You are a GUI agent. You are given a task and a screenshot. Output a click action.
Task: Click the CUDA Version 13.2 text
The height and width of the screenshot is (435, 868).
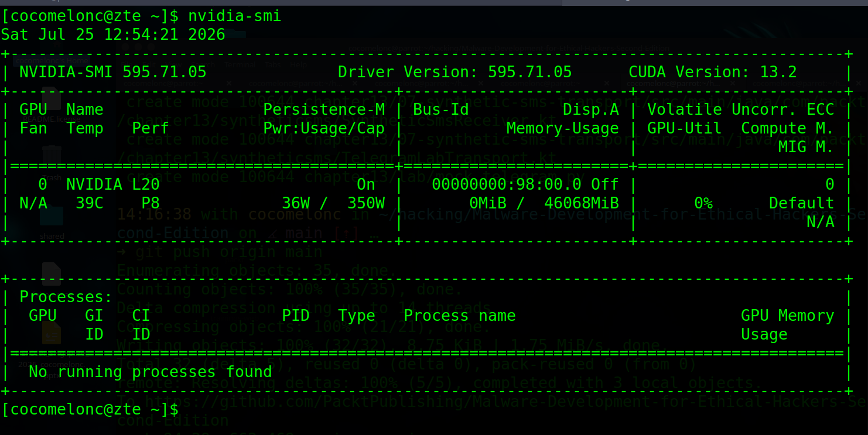(713, 72)
